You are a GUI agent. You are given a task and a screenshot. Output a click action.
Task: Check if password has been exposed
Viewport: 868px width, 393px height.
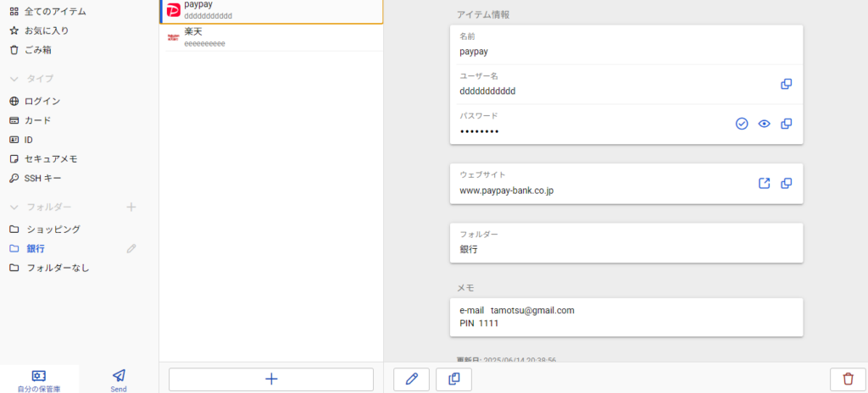pyautogui.click(x=742, y=124)
